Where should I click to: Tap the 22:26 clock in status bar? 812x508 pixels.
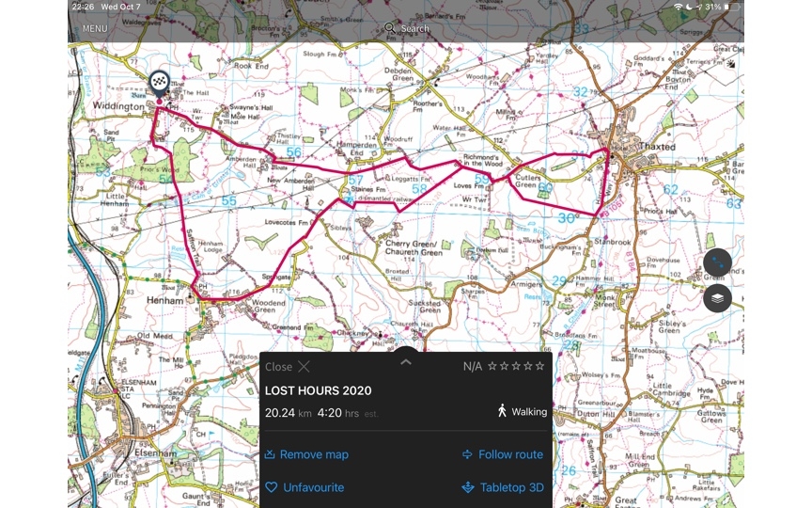tap(84, 7)
